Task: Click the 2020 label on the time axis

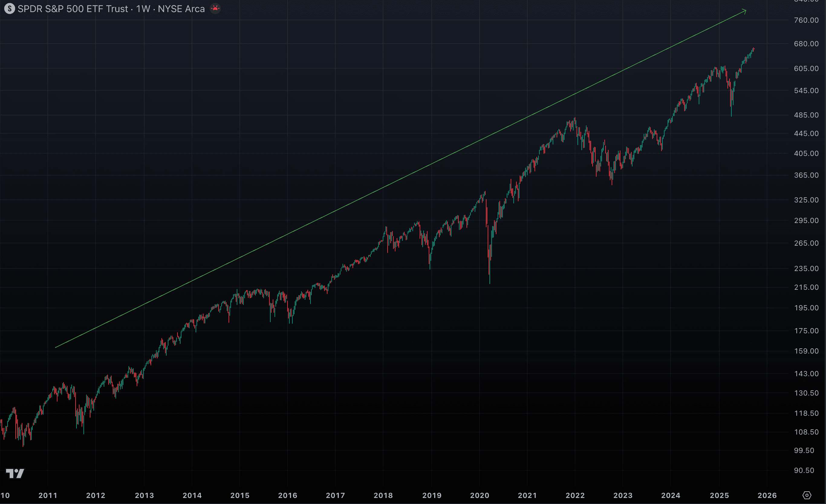Action: point(480,495)
